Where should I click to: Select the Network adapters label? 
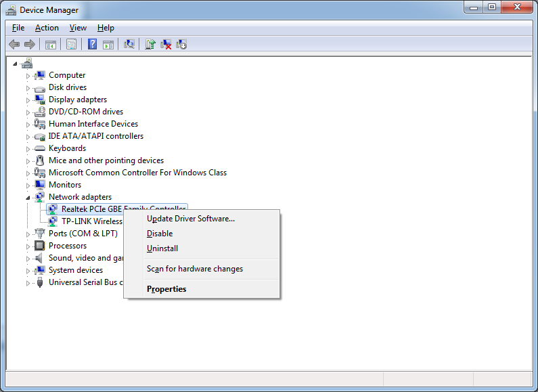tap(81, 197)
